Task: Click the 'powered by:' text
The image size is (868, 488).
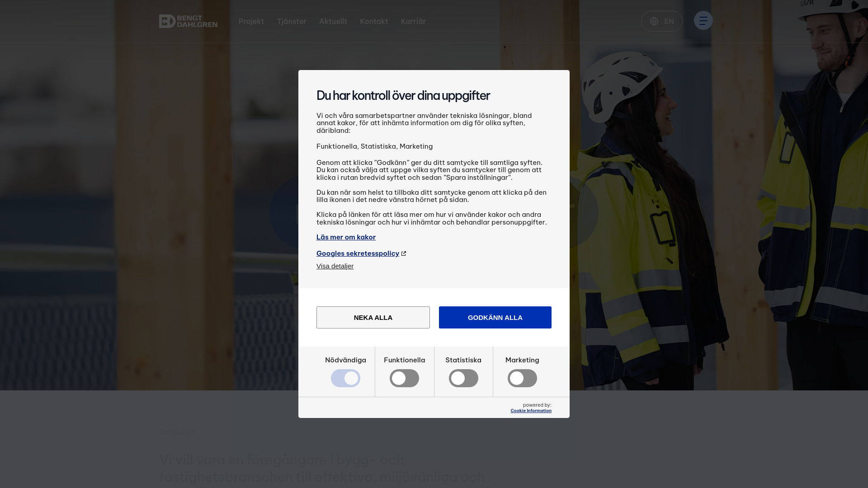Action: tap(537, 405)
